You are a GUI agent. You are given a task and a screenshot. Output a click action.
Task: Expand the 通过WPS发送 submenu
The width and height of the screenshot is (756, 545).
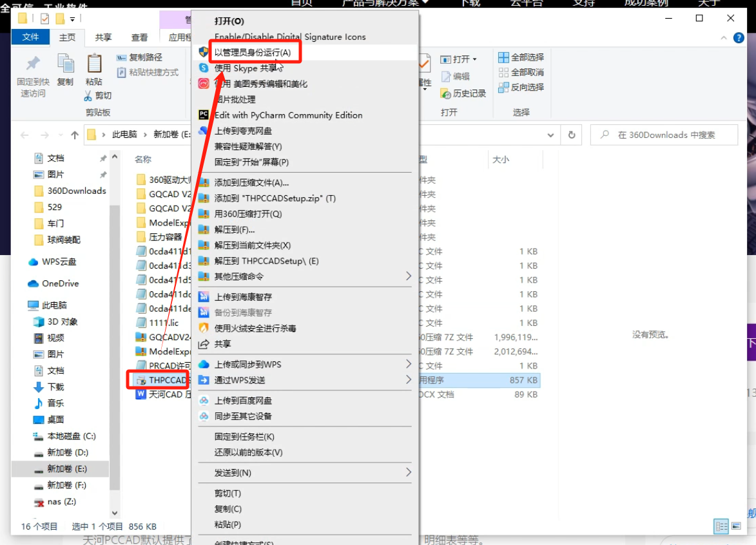coord(409,379)
